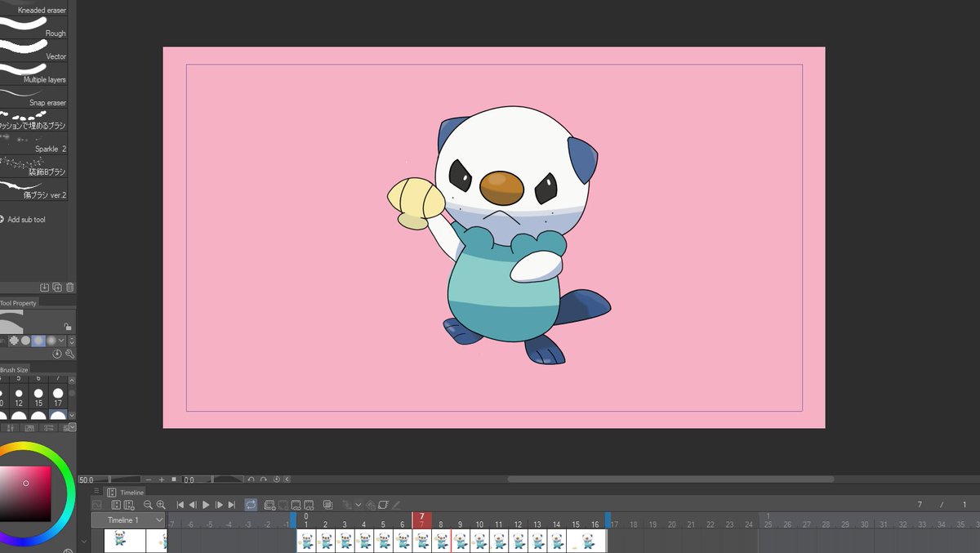Choose the hardest brush edge option
This screenshot has height=553, width=980.
(x=13, y=341)
